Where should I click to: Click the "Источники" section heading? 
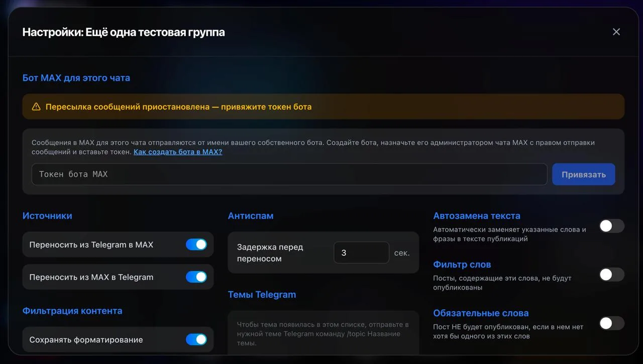[47, 216]
